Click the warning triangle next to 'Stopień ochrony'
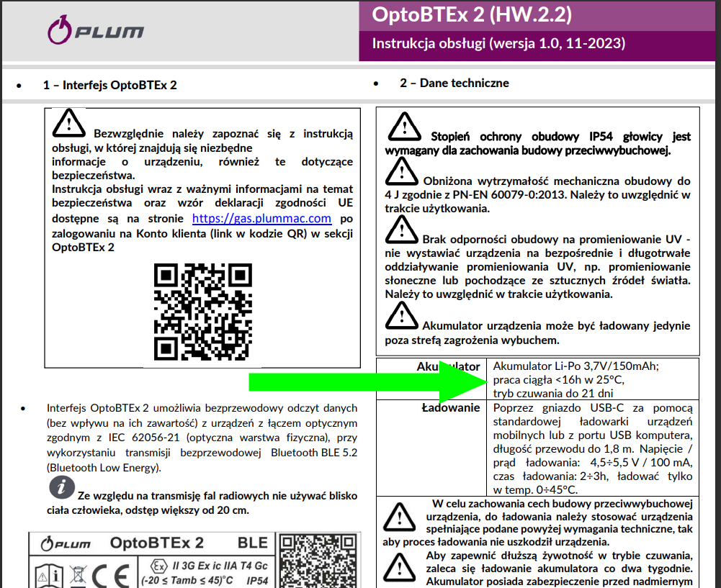This screenshot has width=721, height=588. (404, 127)
